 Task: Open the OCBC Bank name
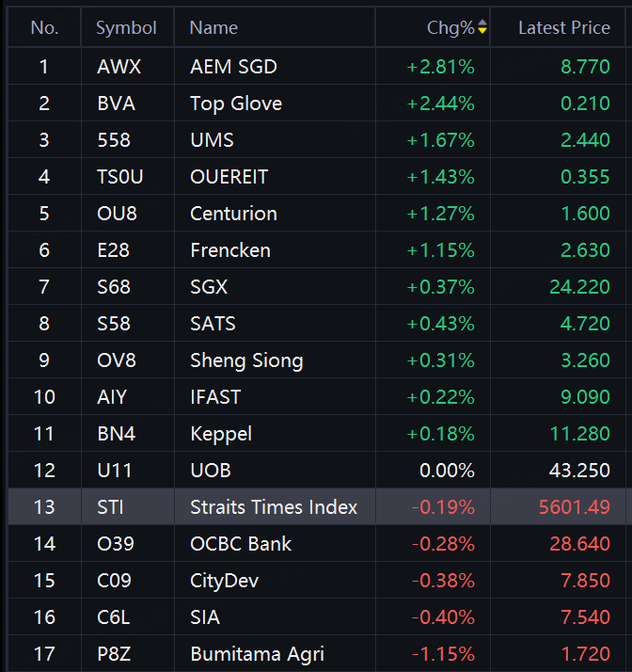click(x=241, y=544)
